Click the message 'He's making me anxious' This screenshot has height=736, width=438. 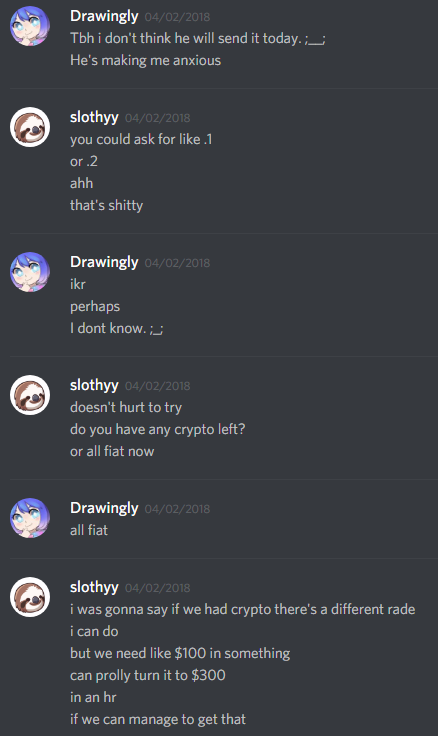[x=146, y=61]
